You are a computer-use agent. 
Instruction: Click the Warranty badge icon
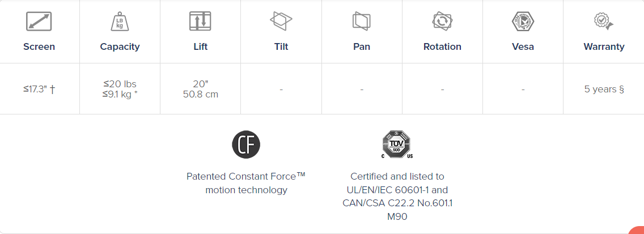(604, 21)
